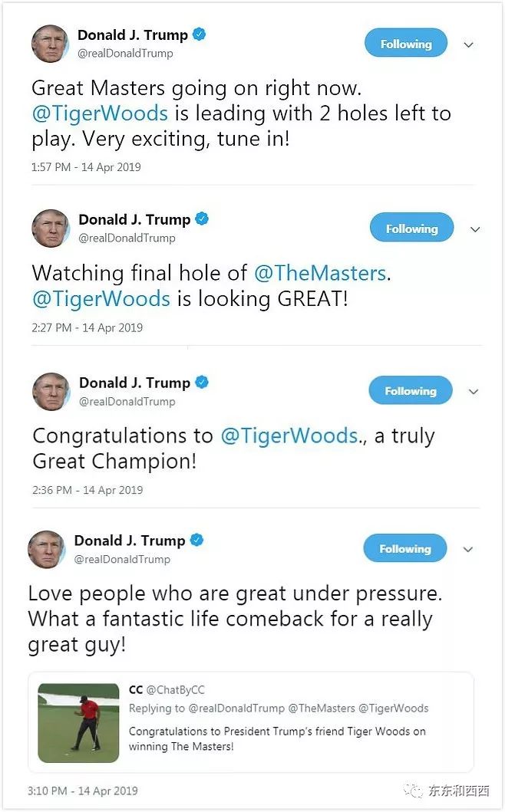
Task: Expand chevron menu on the 1:57 PM tweet
Action: (x=469, y=45)
